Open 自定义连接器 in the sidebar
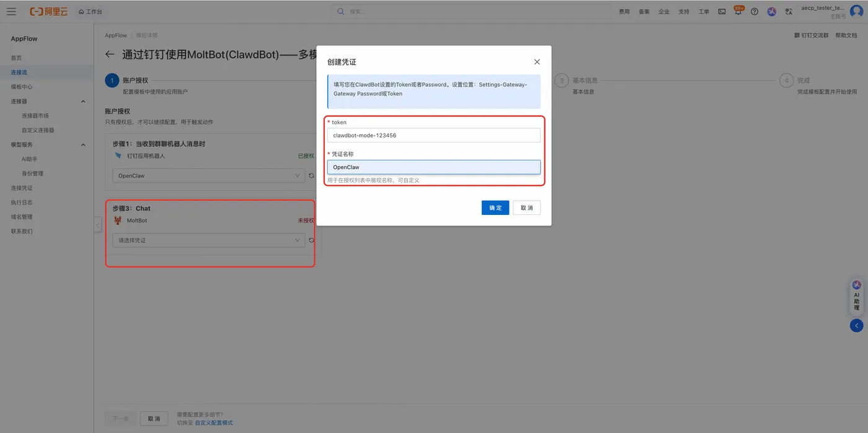This screenshot has height=433, width=868. click(x=38, y=130)
